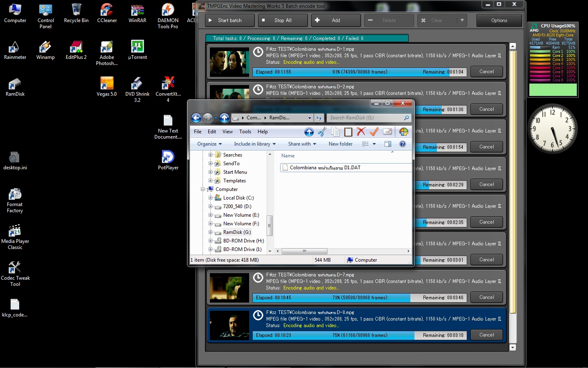Open the View menu in Explorer
588x368 pixels.
[x=227, y=132]
